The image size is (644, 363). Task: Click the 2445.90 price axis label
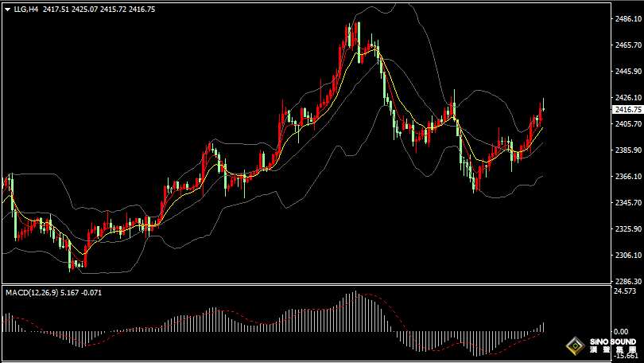point(628,72)
